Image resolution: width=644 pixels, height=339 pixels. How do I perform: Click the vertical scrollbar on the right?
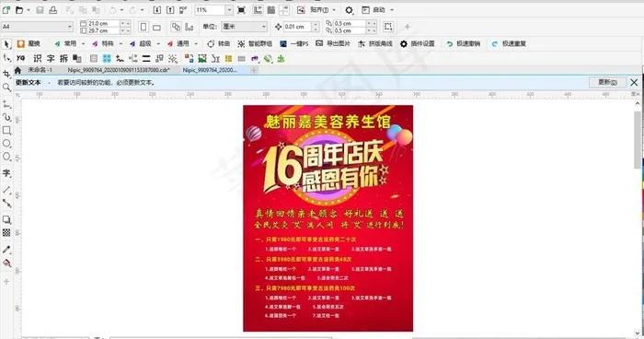pyautogui.click(x=638, y=140)
